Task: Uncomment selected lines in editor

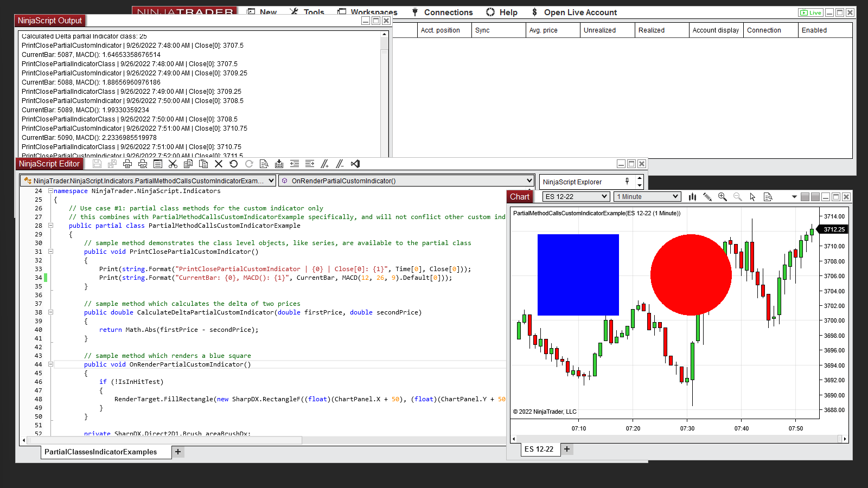Action: [340, 164]
